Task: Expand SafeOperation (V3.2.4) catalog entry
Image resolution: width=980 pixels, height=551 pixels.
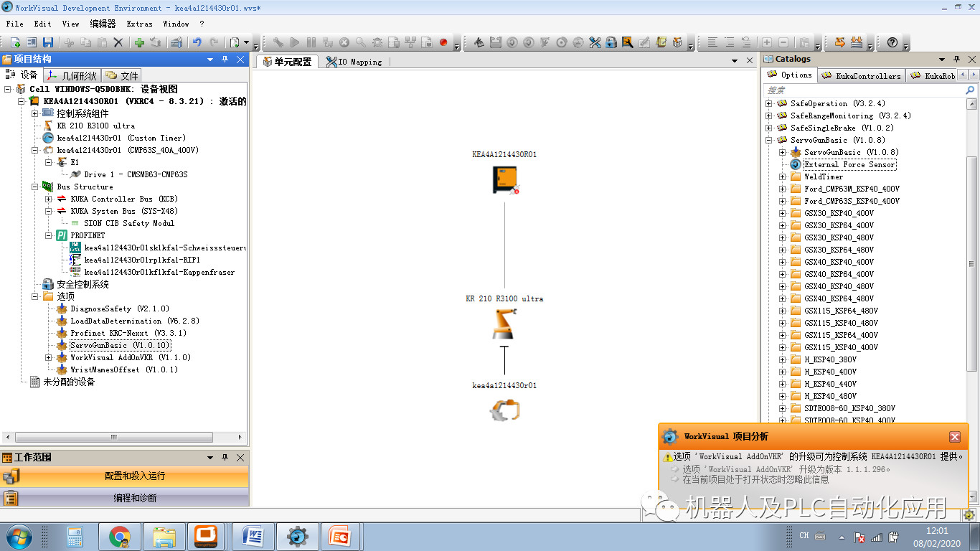Action: (x=769, y=103)
